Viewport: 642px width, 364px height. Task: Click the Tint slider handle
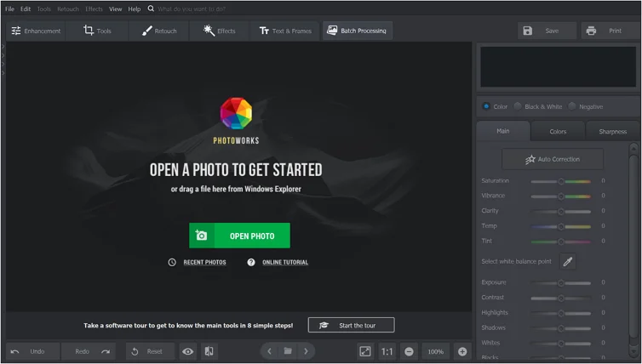pos(561,242)
